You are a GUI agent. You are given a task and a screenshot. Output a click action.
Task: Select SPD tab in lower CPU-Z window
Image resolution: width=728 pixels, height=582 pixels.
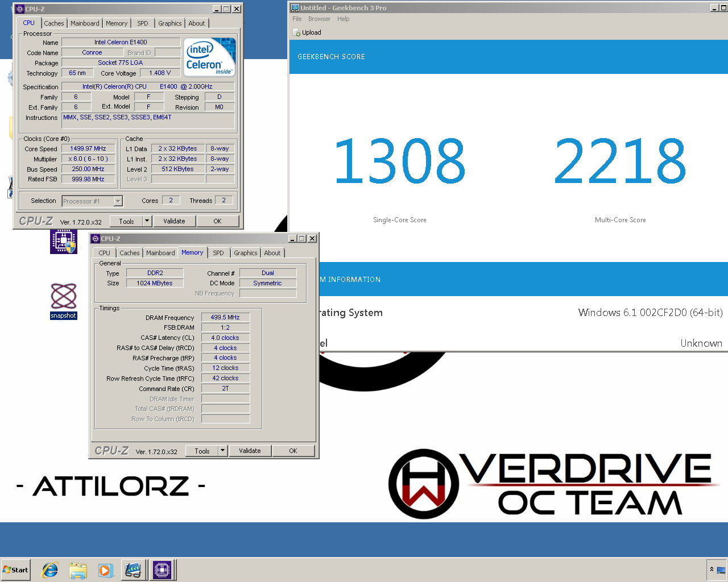(x=218, y=253)
